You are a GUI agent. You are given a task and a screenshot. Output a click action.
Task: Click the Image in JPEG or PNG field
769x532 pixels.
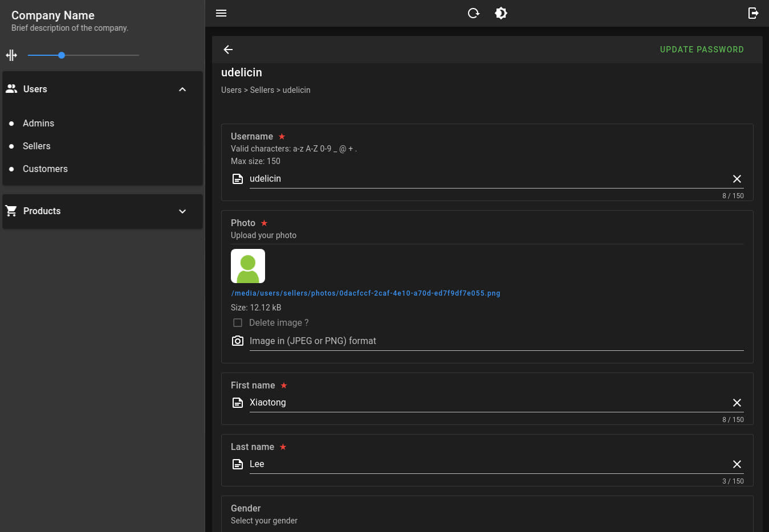click(x=497, y=341)
